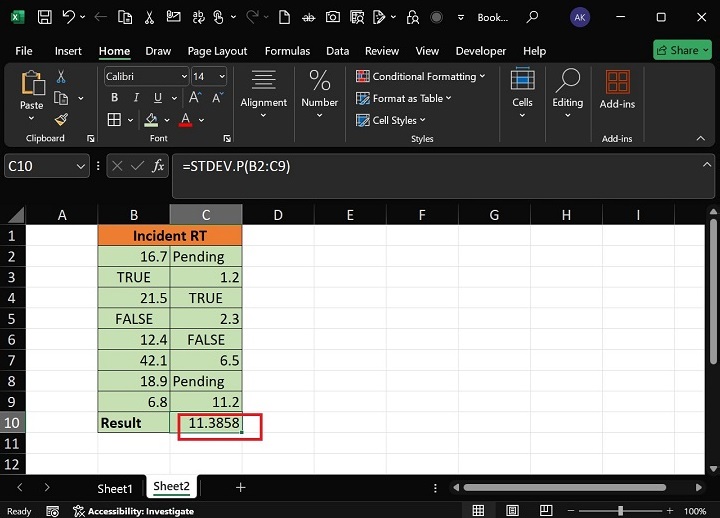Screen dimensions: 720x518
Task: Switch to the Sheet1 tab
Action: click(115, 489)
